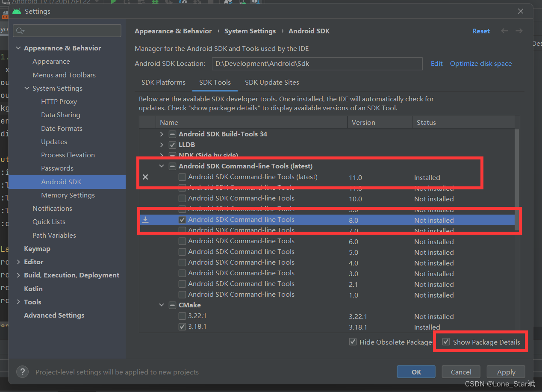Select Process Elevation settings
The image size is (542, 392).
[68, 155]
